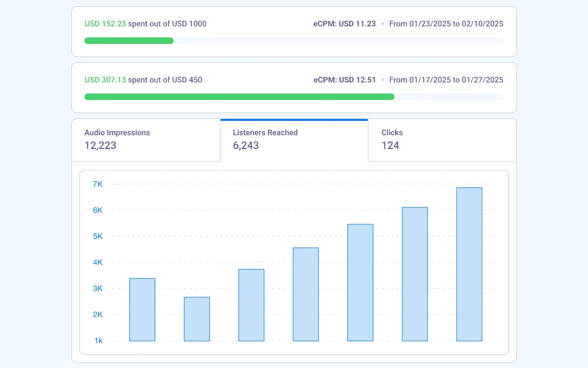The width and height of the screenshot is (588, 368).
Task: Click the Listeners Reached count 6,243
Action: (246, 145)
